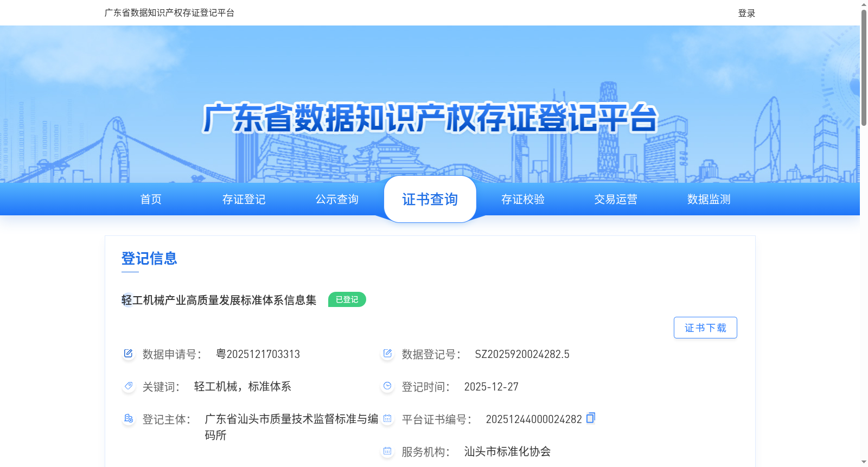Click the edit icon beside 数据登记号

pos(387,354)
